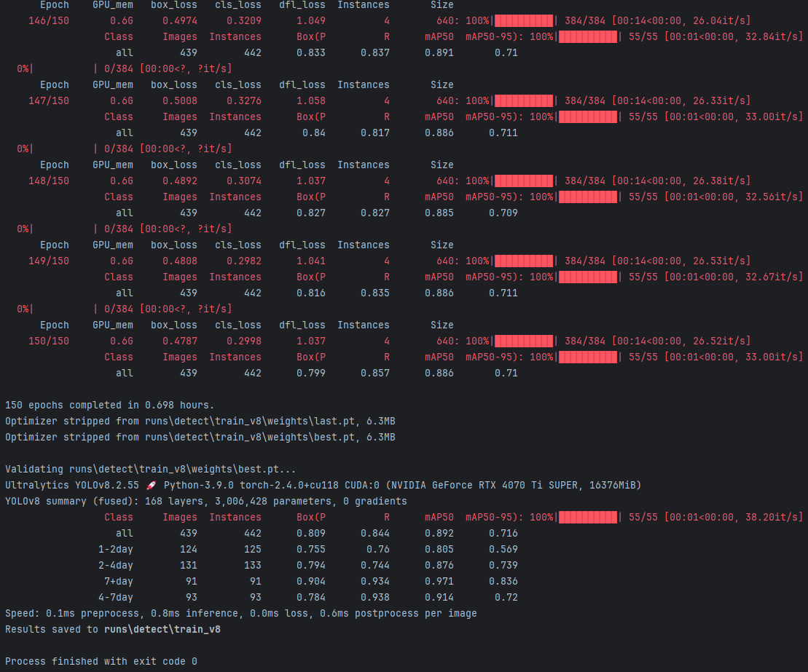Click training speed "26.38it/s"
This screenshot has width=808, height=672.
(x=719, y=181)
